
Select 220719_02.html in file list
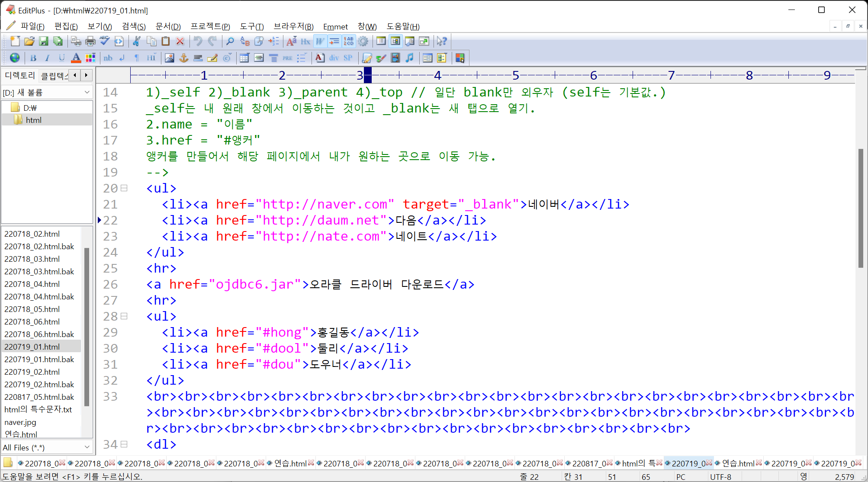click(32, 372)
